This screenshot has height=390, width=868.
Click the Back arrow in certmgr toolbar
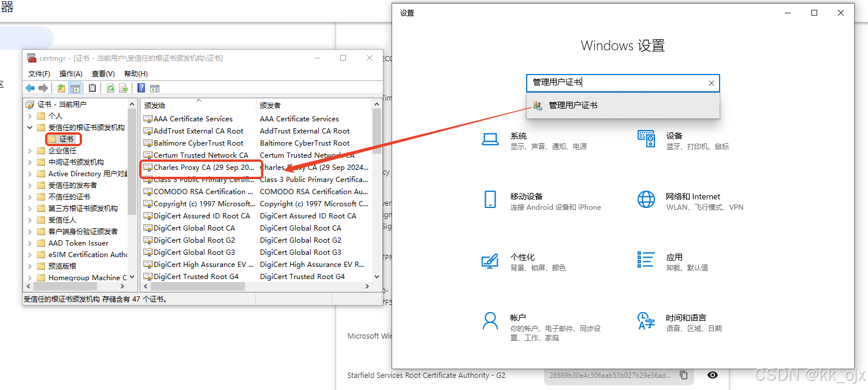point(30,88)
